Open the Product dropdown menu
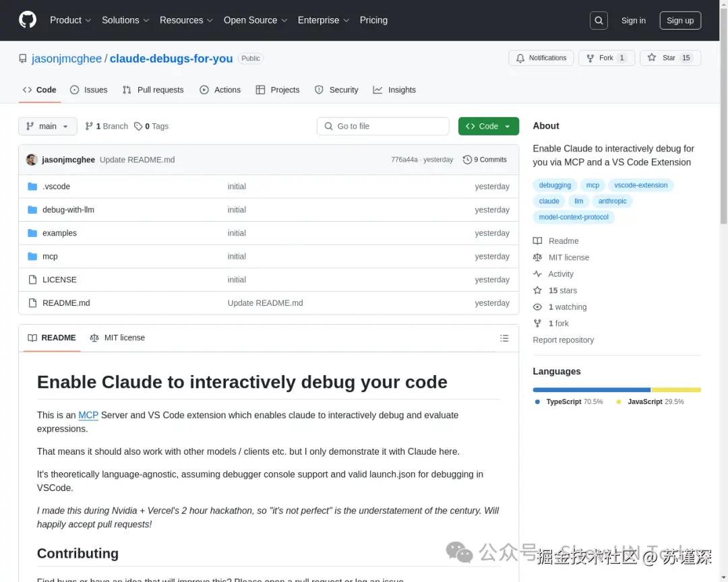This screenshot has height=582, width=728. [x=70, y=20]
